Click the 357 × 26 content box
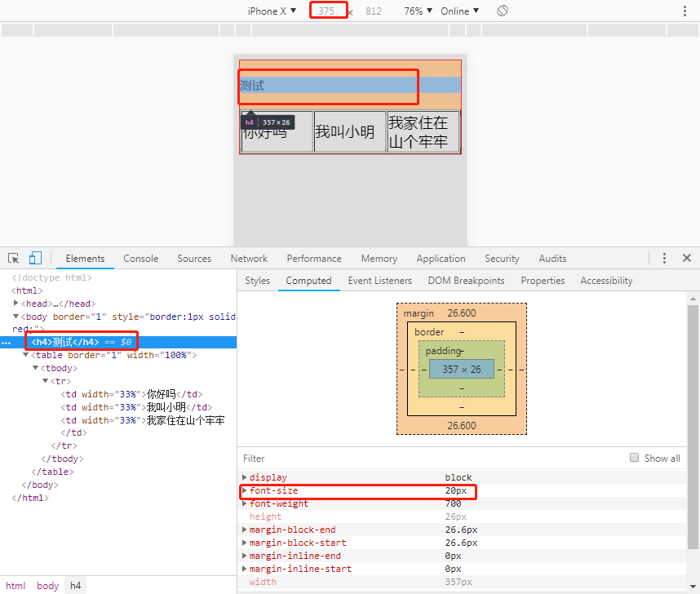The width and height of the screenshot is (700, 594). 462,369
